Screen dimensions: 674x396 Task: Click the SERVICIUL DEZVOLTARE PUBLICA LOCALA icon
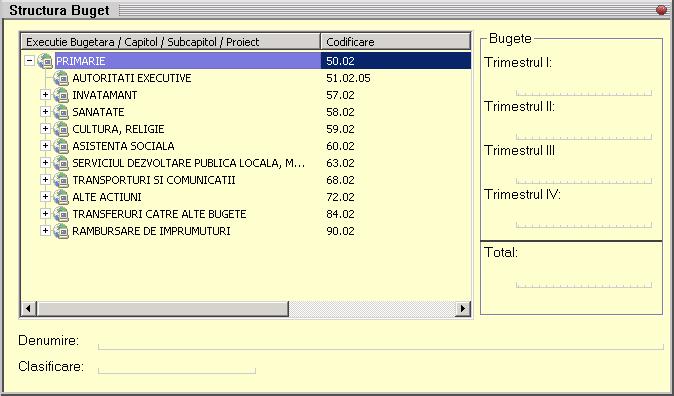[x=61, y=163]
